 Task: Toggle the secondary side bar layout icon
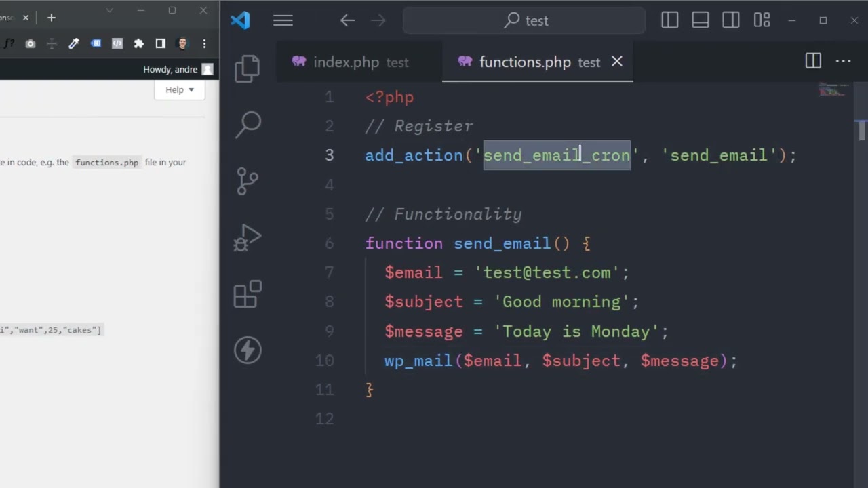[x=731, y=20]
